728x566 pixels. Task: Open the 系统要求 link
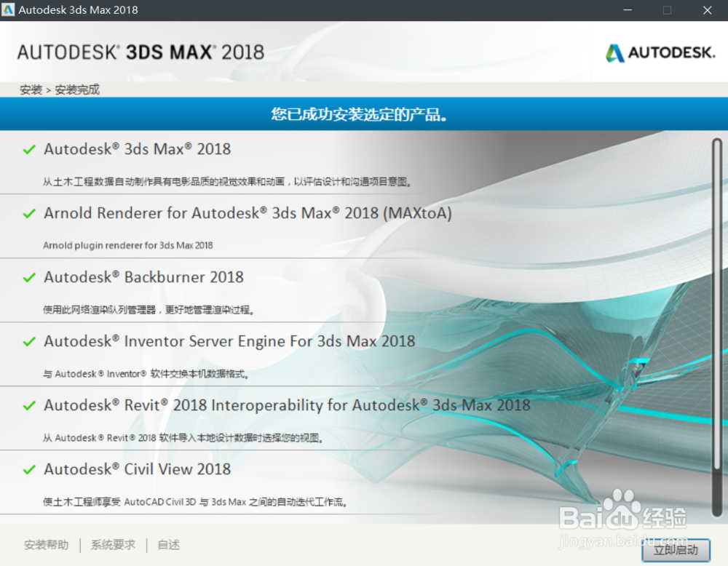113,545
